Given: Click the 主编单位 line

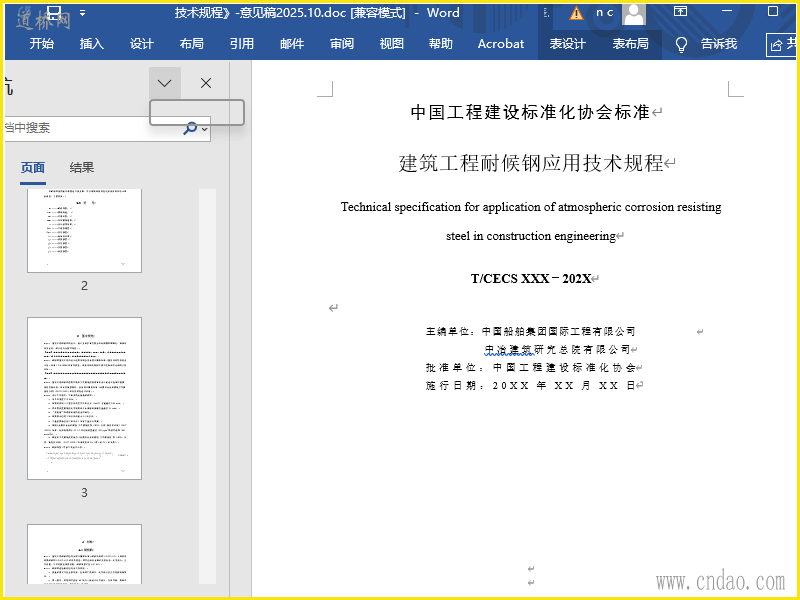Looking at the screenshot, I should 530,332.
